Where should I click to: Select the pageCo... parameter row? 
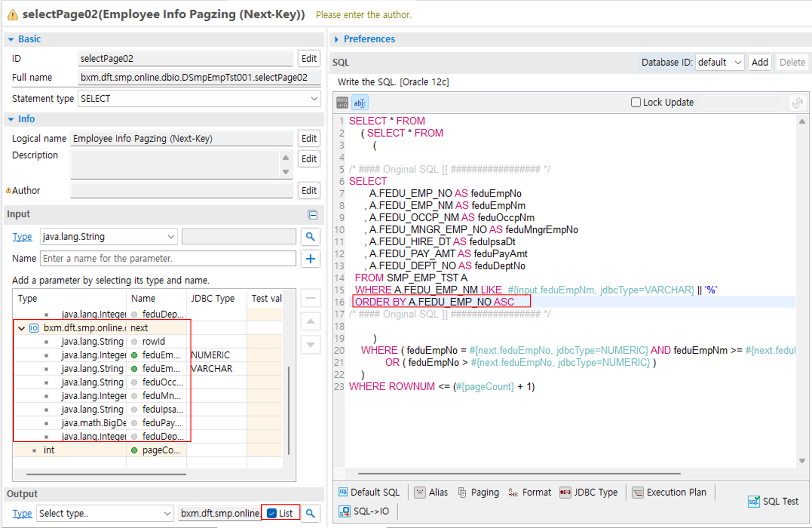point(160,450)
